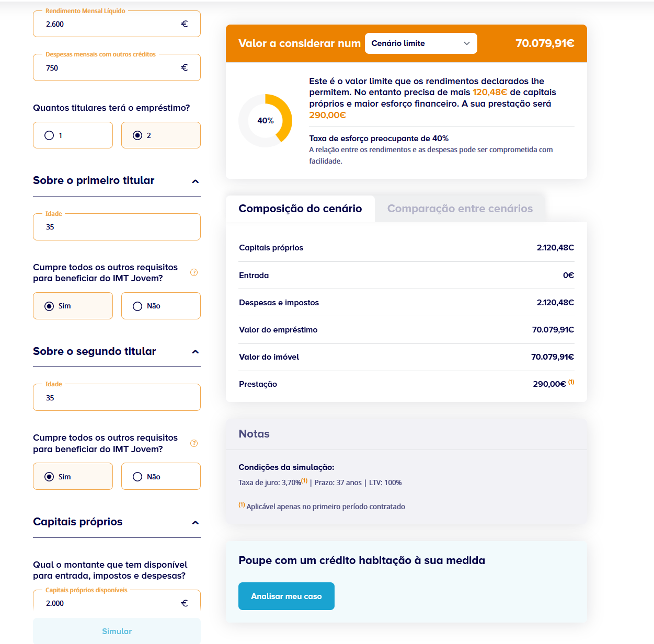Choose Sim for second titular IMT Jovem
The width and height of the screenshot is (654, 644).
click(x=73, y=476)
